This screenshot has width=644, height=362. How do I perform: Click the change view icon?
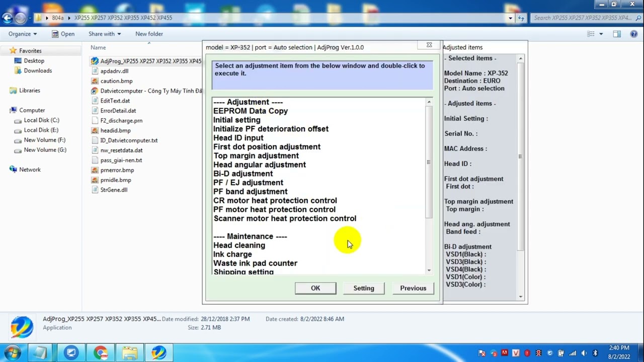click(x=591, y=34)
